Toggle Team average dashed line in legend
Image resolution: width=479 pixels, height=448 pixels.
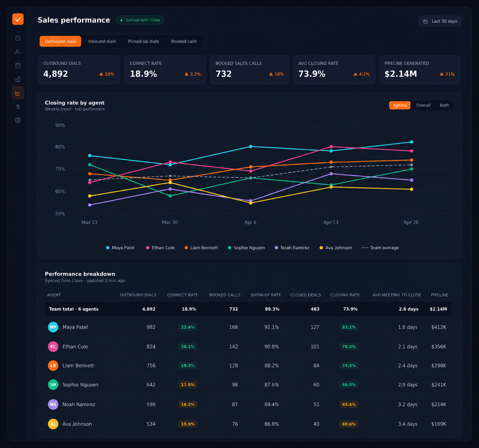(x=380, y=248)
